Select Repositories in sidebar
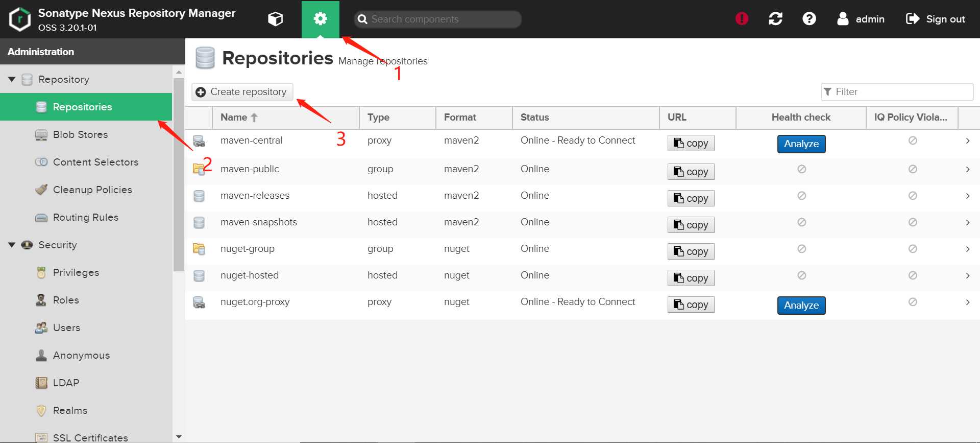This screenshot has height=443, width=980. pos(86,107)
